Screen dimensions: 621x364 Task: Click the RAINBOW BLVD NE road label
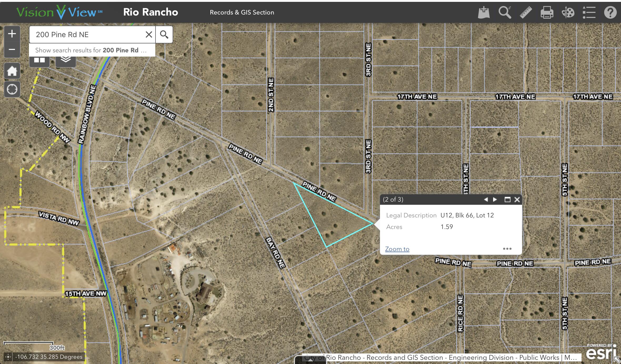[87, 114]
